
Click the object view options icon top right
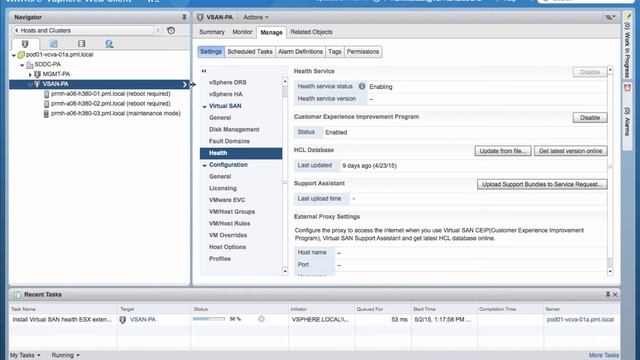pos(610,17)
